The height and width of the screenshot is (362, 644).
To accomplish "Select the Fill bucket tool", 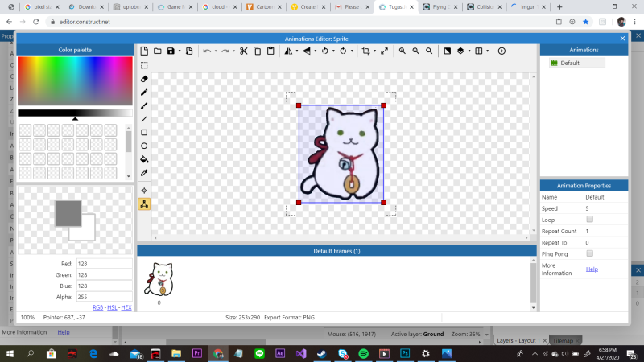I will pyautogui.click(x=144, y=159).
